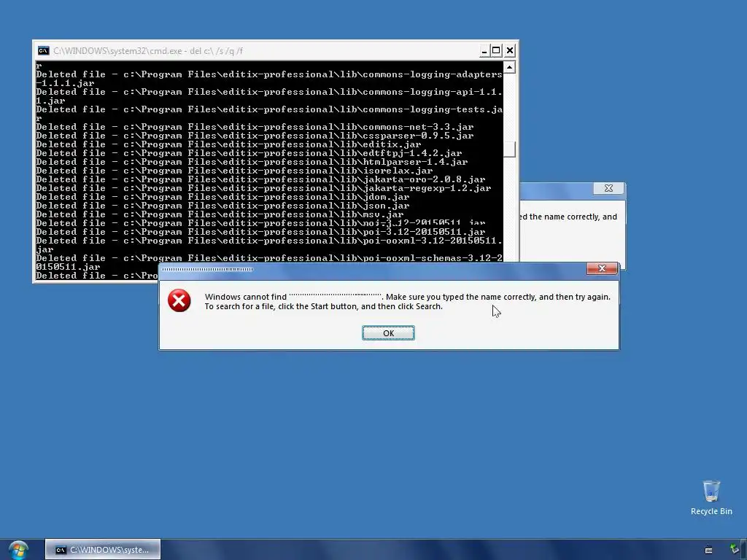This screenshot has width=747, height=560.
Task: Close the error dialog behind the front one
Action: pos(608,188)
